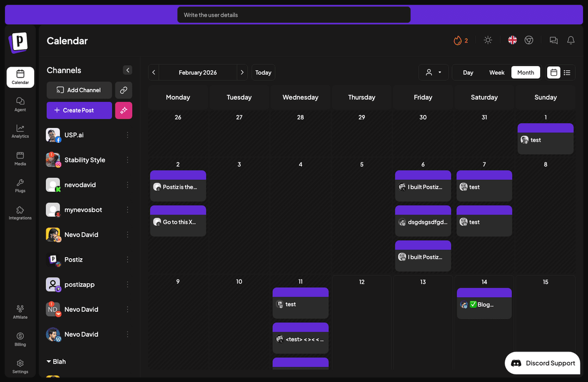Collapse the Channels panel with its chevron
This screenshot has height=382, width=588.
[127, 70]
